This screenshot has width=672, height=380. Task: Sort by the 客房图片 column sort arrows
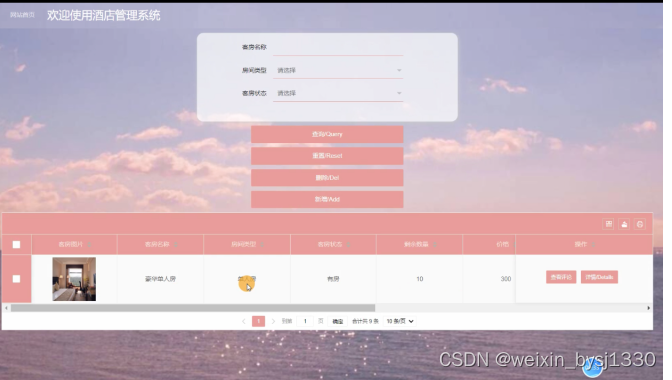[90, 245]
